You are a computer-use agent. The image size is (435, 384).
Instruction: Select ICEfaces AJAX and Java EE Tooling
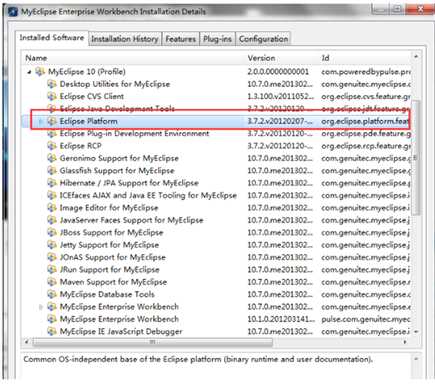pos(217,195)
